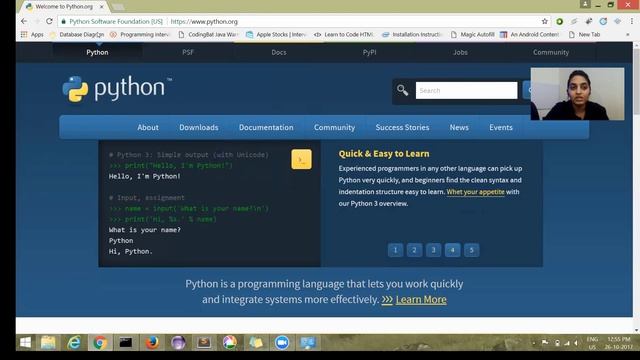
Task: Open the New Tab bookmark
Action: pyautogui.click(x=584, y=35)
